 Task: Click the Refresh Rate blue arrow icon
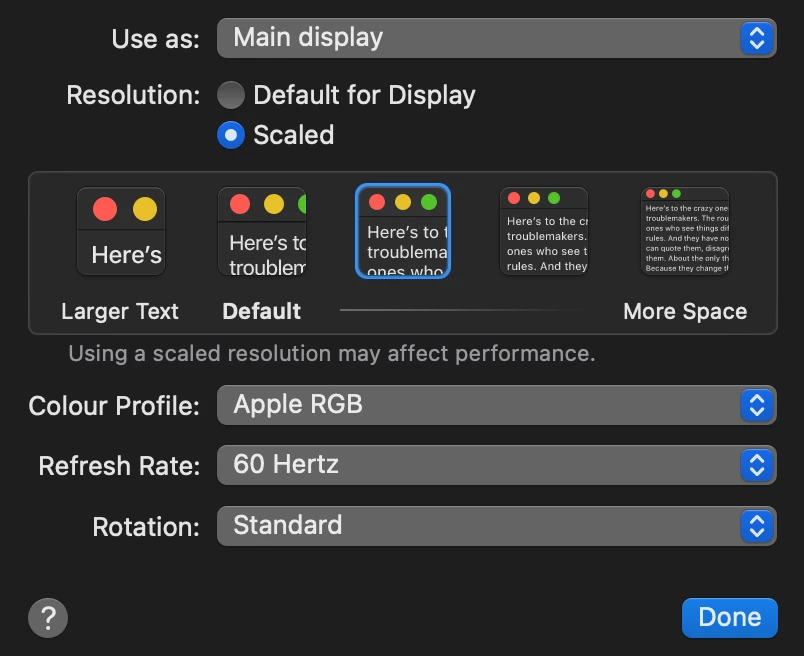[757, 465]
